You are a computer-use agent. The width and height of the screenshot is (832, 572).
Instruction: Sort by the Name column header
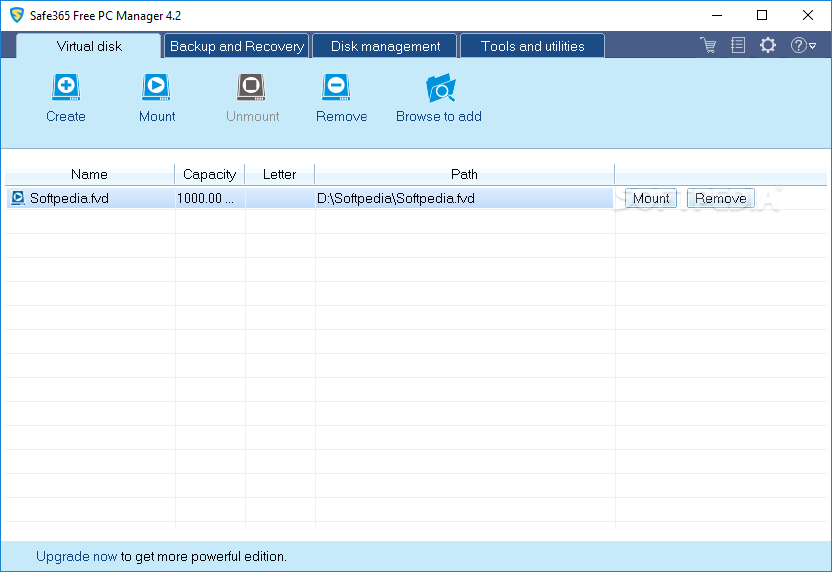(90, 174)
